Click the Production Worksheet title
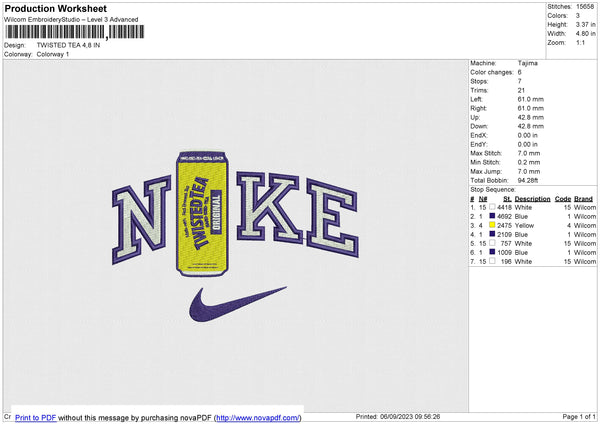 pyautogui.click(x=55, y=8)
